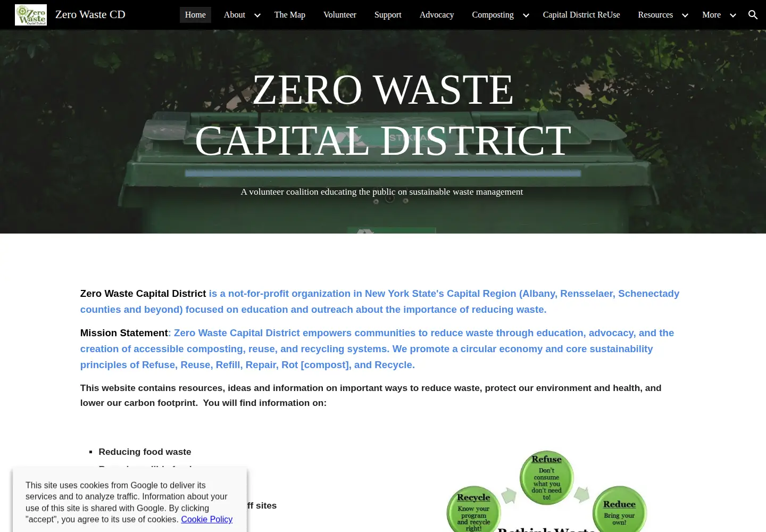Click the Zero Waste logo image
766x532 pixels.
31,15
